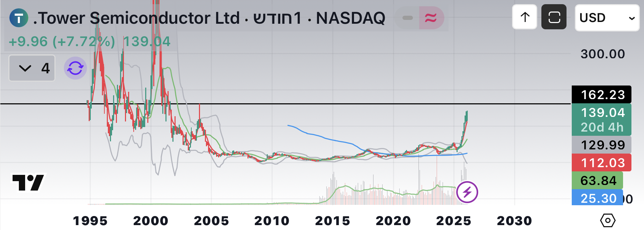Screen dimensions: 644x230
Task: Click the purple lightning flash icon
Action: click(x=467, y=192)
